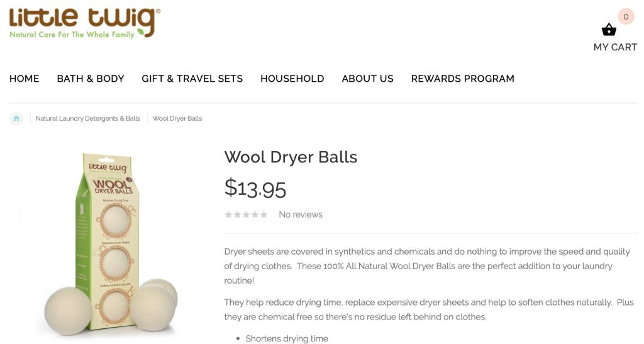Open the HOUSEHOLD menu

(292, 79)
